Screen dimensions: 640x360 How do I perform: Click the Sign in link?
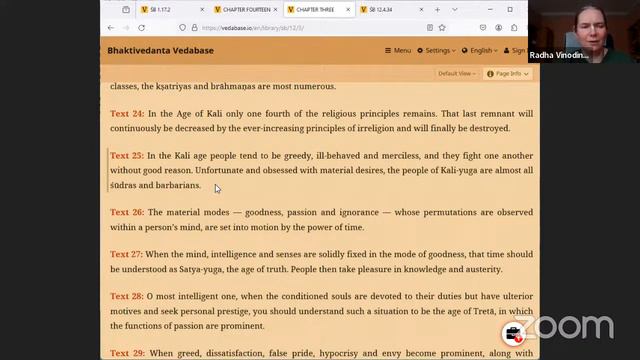(515, 51)
